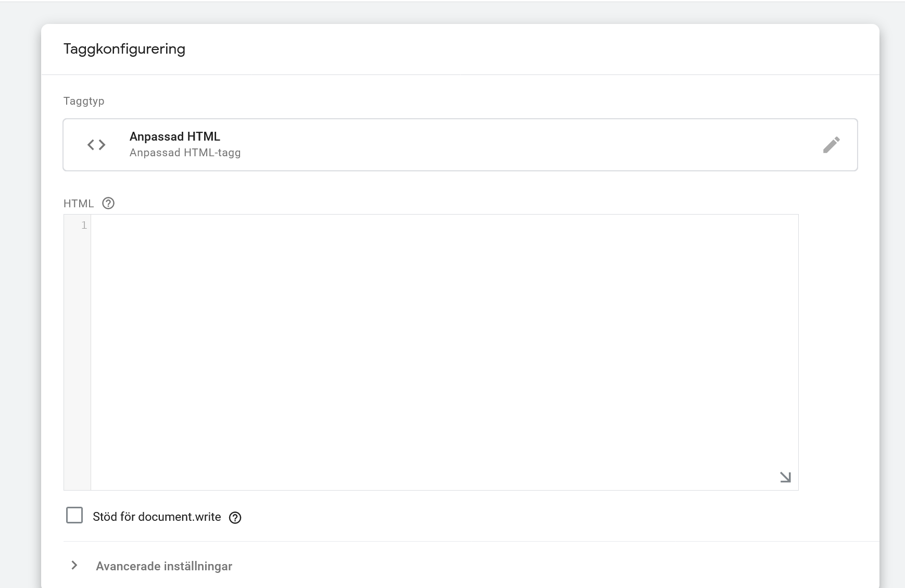Click the Taggkonfigurering header title
This screenshot has width=905, height=588.
pyautogui.click(x=124, y=48)
